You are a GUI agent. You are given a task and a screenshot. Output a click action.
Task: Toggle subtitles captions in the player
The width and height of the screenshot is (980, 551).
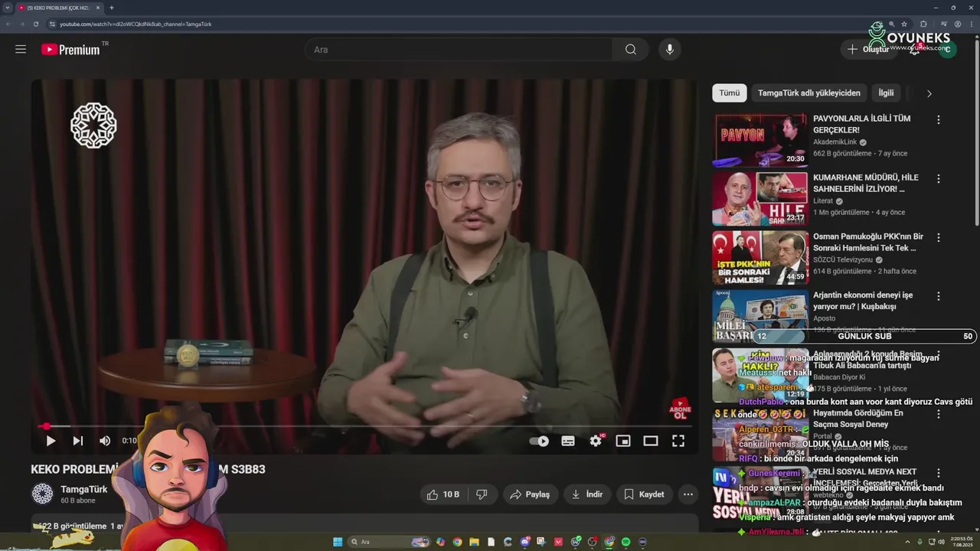568,441
